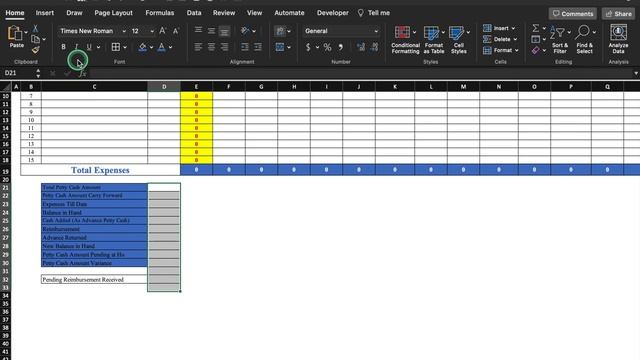
Task: Toggle Bottom Align vertical alignment
Action: click(224, 31)
